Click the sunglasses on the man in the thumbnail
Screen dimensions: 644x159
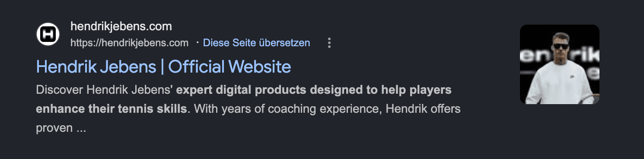pos(561,47)
